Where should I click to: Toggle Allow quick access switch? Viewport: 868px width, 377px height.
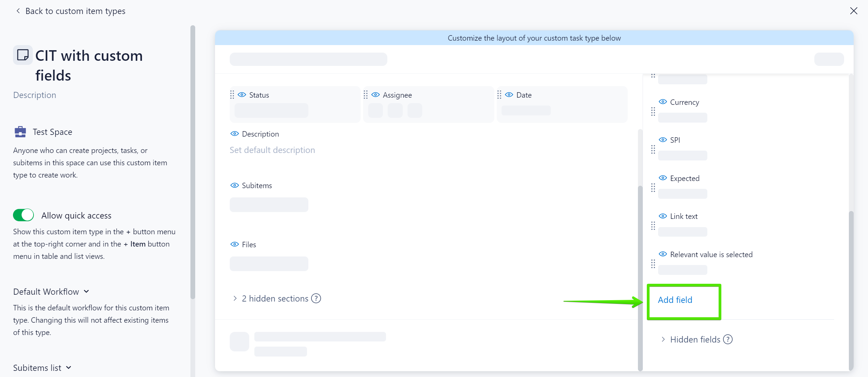click(23, 215)
